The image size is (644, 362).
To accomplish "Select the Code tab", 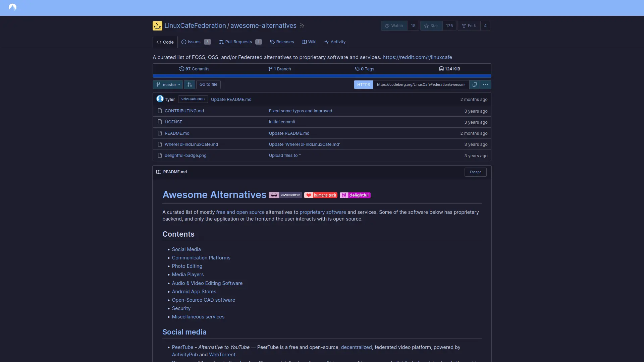I will (x=165, y=42).
